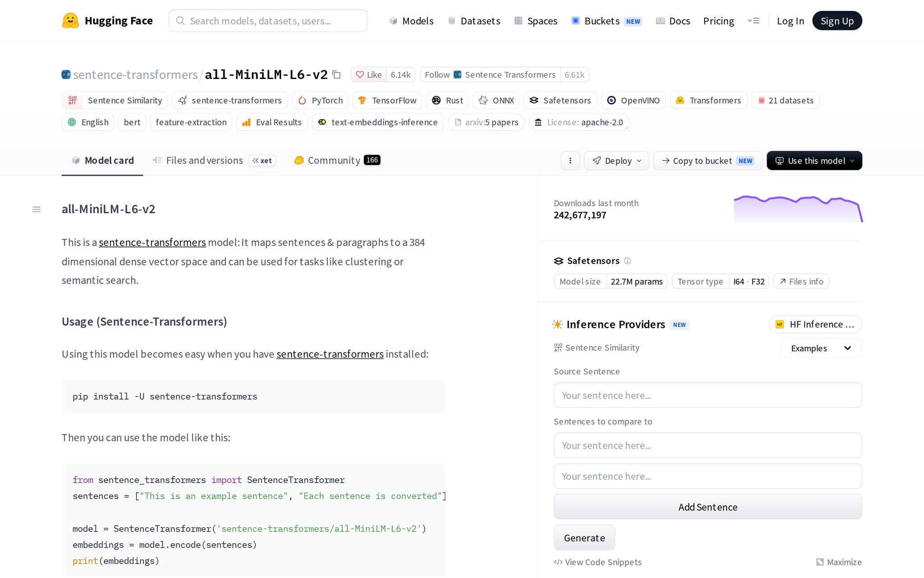
Task: Click the 21 datasets database icon
Action: [762, 100]
